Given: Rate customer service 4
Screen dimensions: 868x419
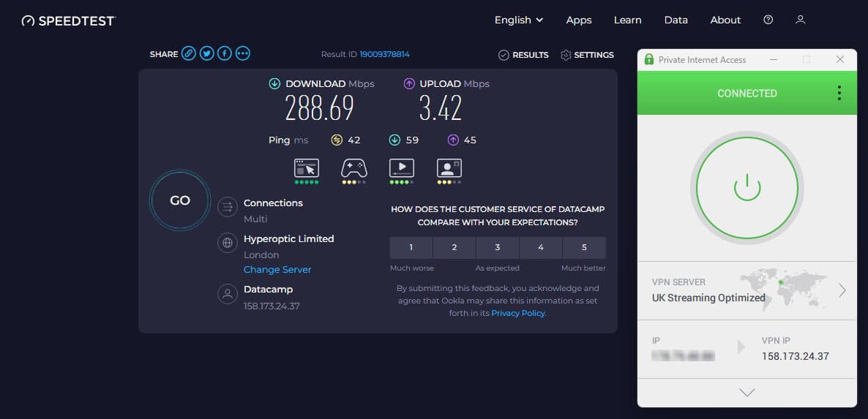Looking at the screenshot, I should tap(541, 248).
